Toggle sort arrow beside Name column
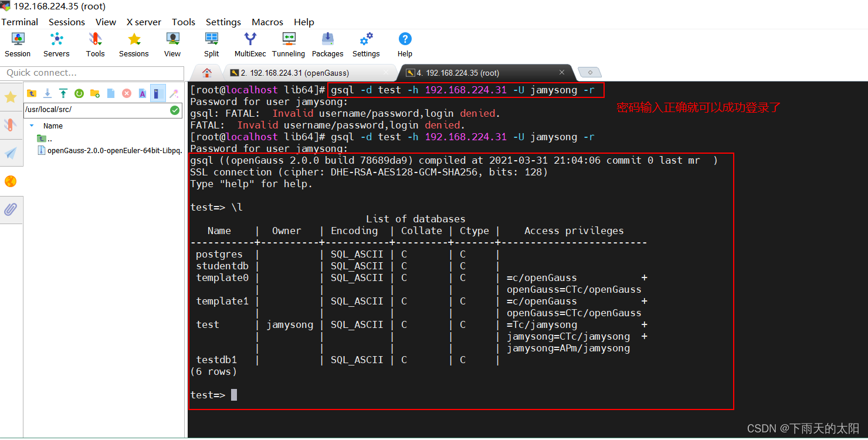 [x=32, y=126]
